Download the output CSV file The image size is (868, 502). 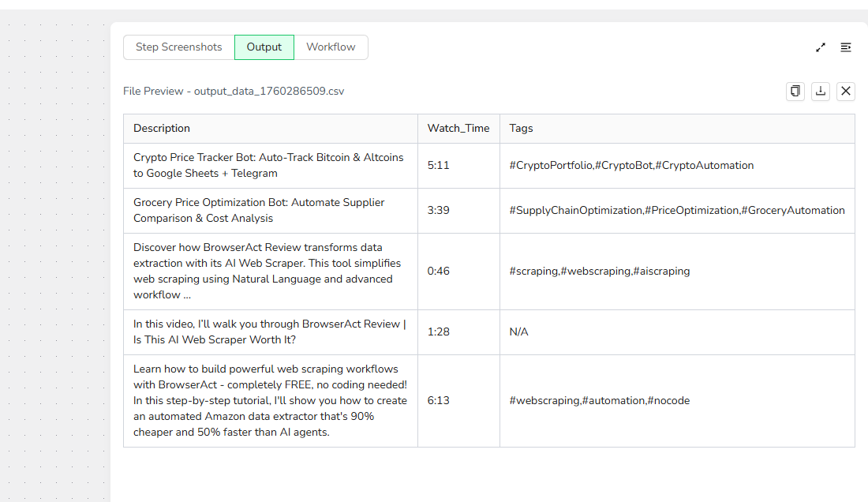coord(821,91)
